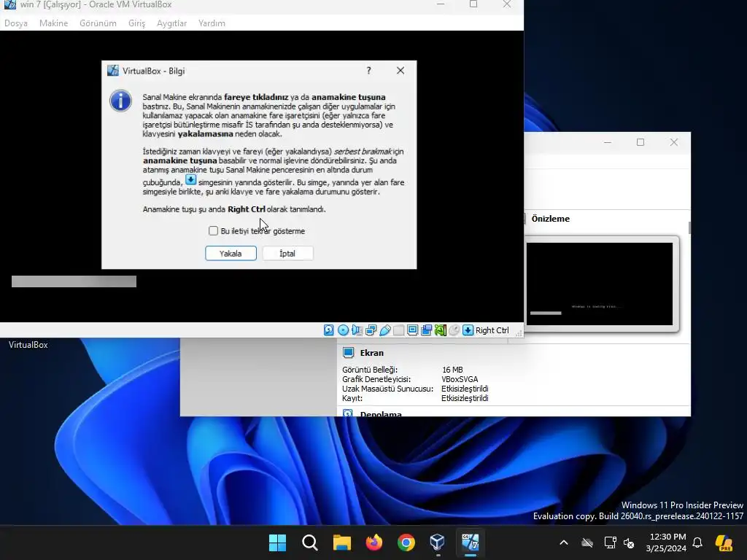The height and width of the screenshot is (560, 747).
Task: Open File Explorer from the taskbar
Action: (x=341, y=542)
